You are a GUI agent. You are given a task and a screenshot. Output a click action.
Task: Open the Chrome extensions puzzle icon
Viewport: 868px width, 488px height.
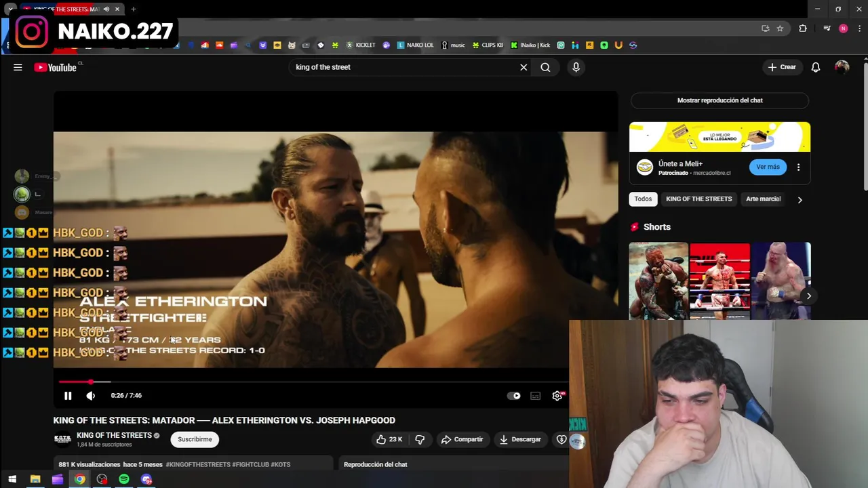click(x=803, y=28)
